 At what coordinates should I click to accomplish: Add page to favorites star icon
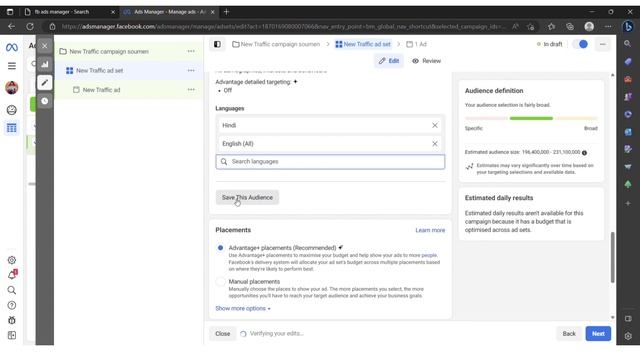click(x=531, y=27)
